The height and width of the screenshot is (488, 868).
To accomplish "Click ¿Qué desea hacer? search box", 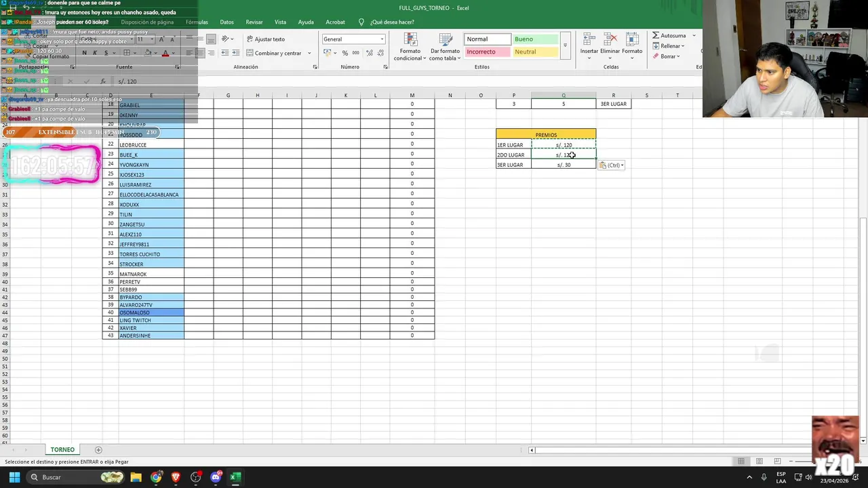I will [x=387, y=22].
